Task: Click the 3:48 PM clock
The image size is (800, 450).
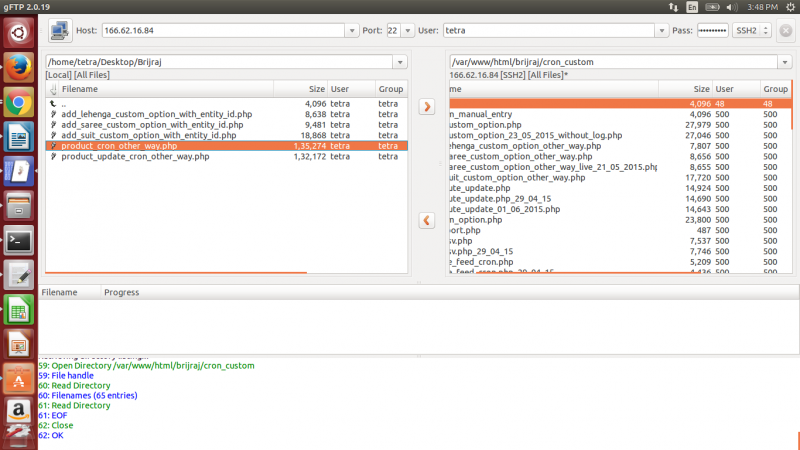Action: 762,7
